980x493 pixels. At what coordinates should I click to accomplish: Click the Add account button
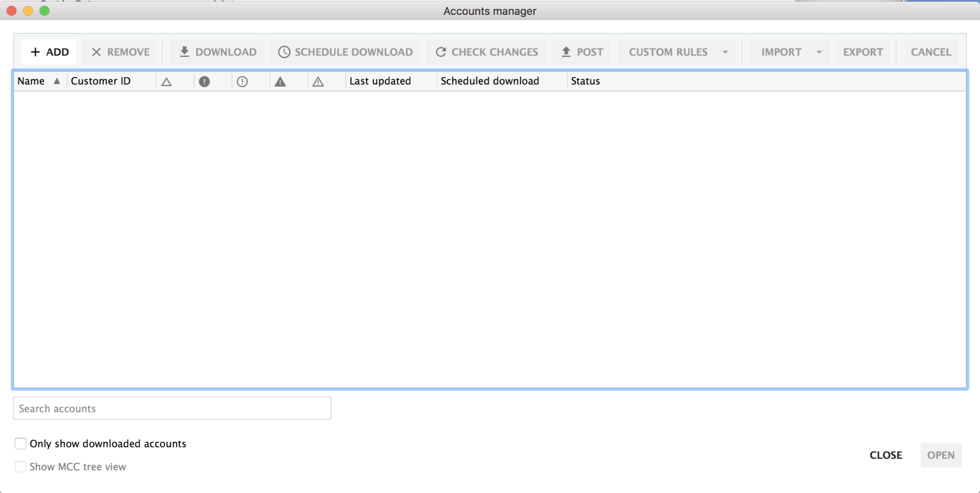tap(49, 52)
